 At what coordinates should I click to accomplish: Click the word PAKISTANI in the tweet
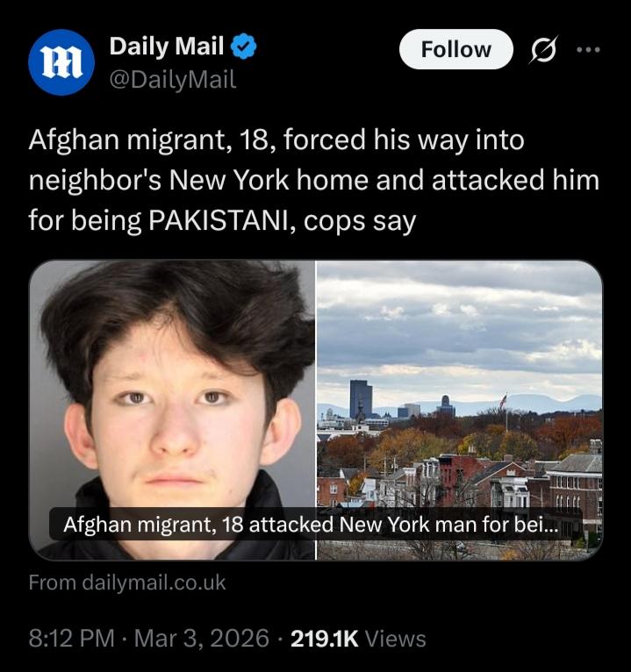221,220
